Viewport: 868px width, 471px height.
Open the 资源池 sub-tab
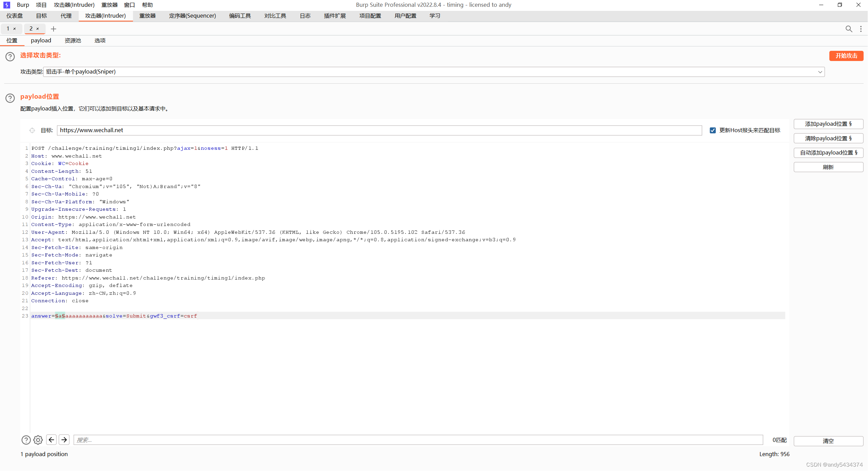tap(73, 40)
